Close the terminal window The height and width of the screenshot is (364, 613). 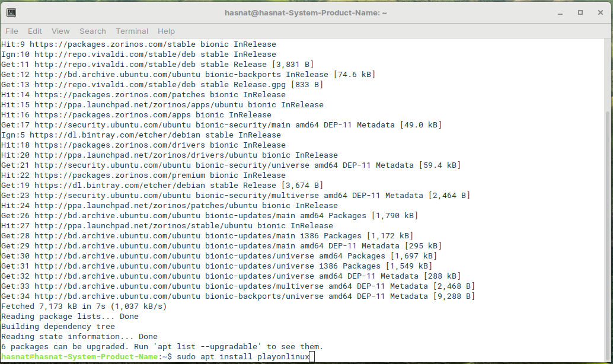click(x=601, y=13)
